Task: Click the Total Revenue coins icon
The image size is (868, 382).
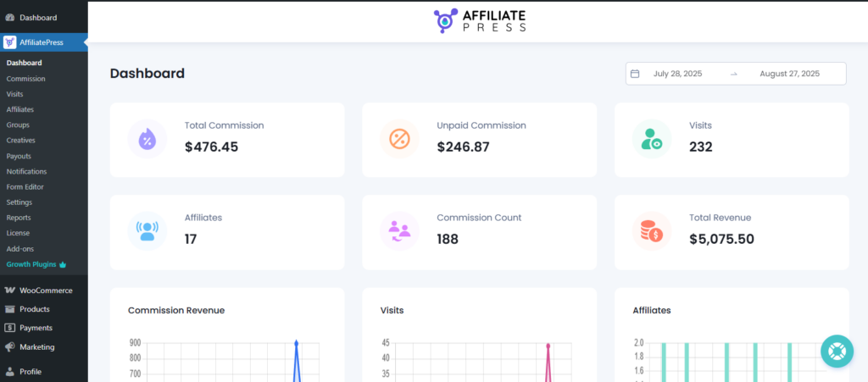Action: (x=652, y=231)
